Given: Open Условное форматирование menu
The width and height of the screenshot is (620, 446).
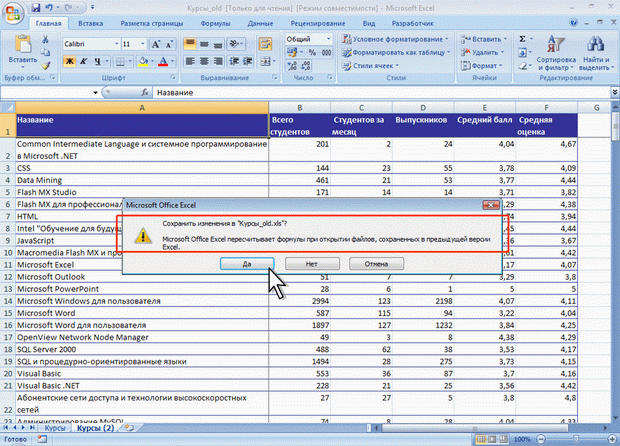Looking at the screenshot, I should pos(395,39).
